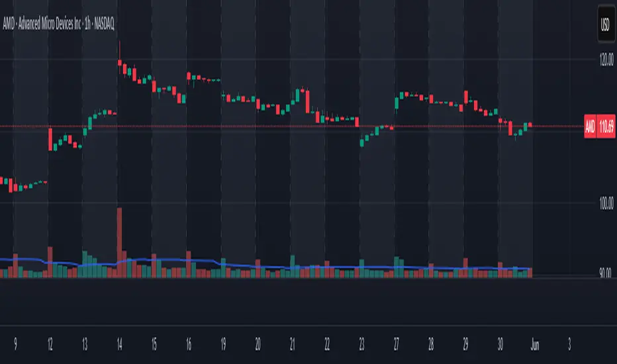Screen dimensions: 617x364
Task: Click the USD currency button
Action: point(606,24)
